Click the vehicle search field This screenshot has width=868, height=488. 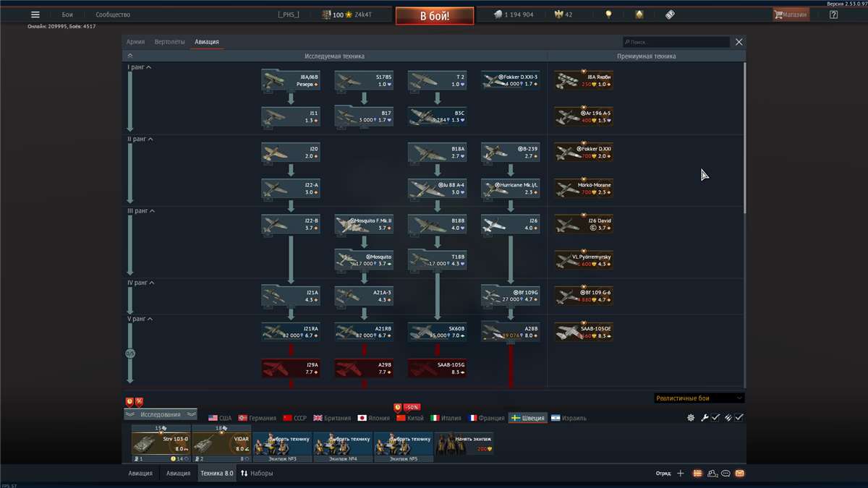click(x=676, y=43)
